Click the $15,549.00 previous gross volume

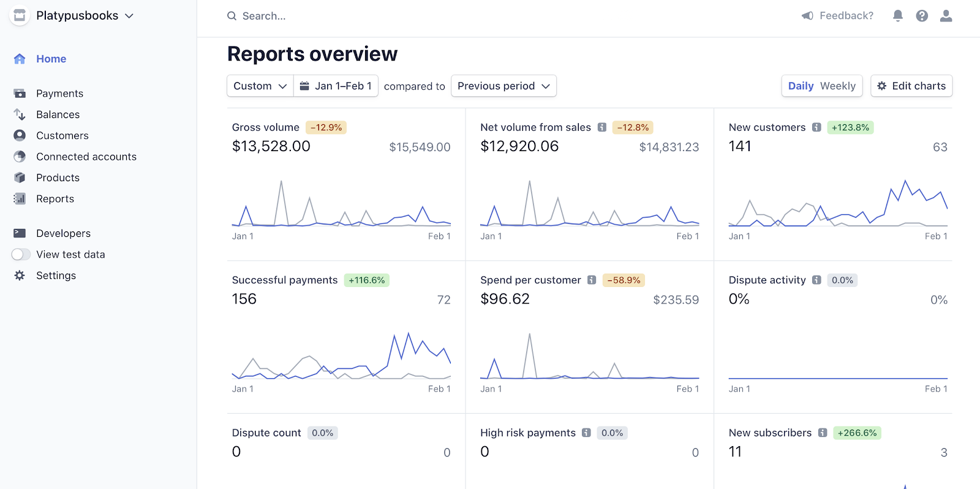[420, 147]
